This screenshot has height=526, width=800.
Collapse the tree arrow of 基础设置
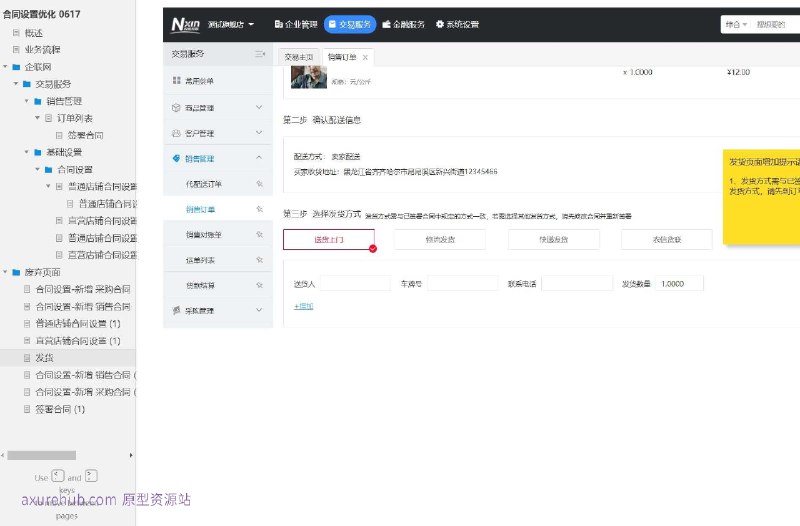click(x=27, y=152)
